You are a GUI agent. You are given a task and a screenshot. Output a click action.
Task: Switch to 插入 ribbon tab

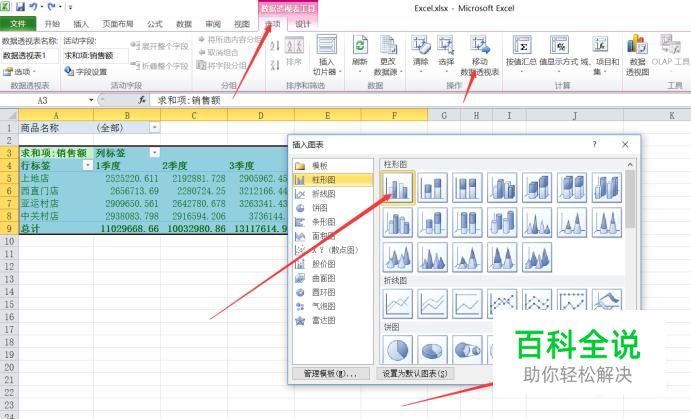[81, 24]
